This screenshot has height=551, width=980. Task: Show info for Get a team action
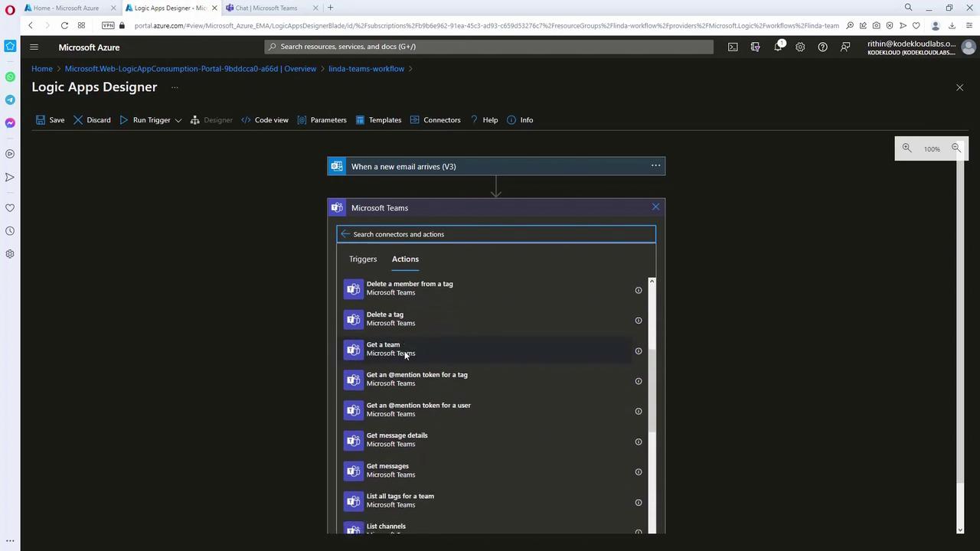pyautogui.click(x=638, y=351)
